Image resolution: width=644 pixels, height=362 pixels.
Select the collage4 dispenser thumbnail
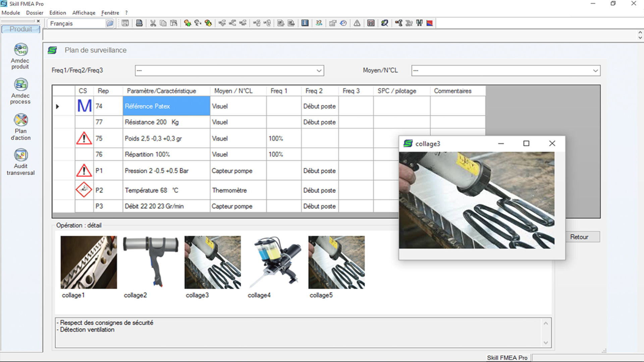click(275, 262)
